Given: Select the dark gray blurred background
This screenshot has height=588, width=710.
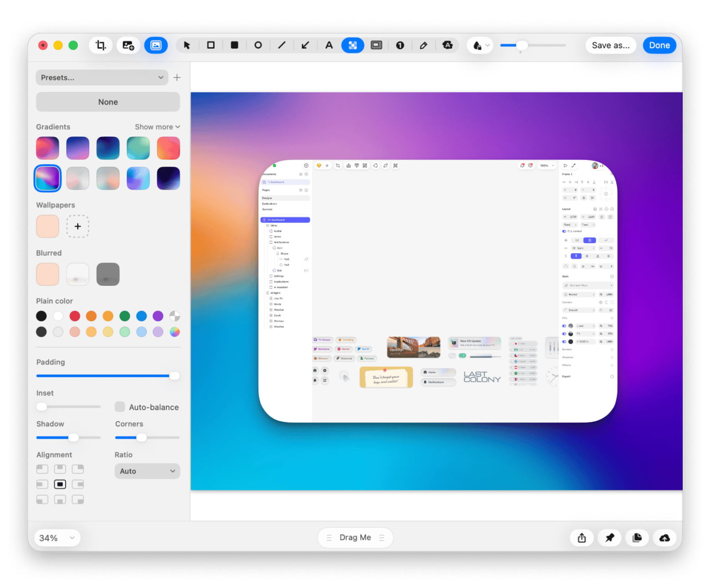Looking at the screenshot, I should [108, 274].
